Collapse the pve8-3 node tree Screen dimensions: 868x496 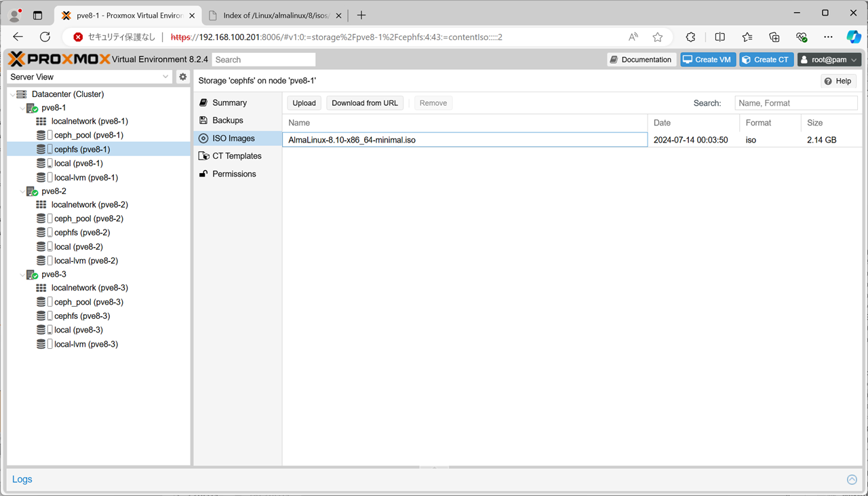coord(22,275)
